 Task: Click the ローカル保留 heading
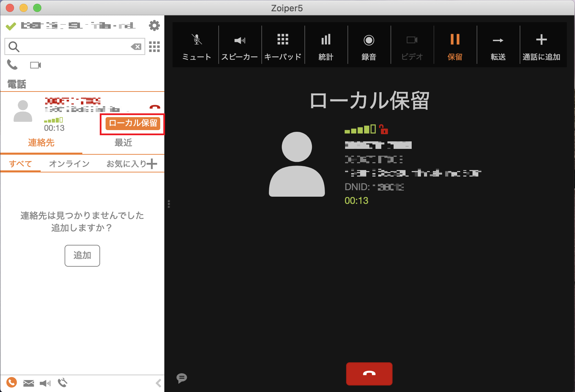coord(369,101)
